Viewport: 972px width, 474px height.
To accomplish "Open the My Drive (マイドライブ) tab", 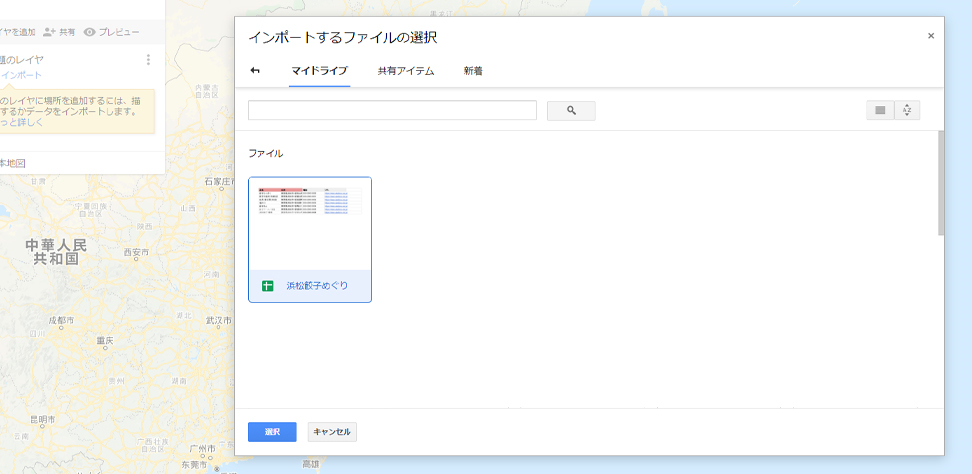I will tap(319, 71).
